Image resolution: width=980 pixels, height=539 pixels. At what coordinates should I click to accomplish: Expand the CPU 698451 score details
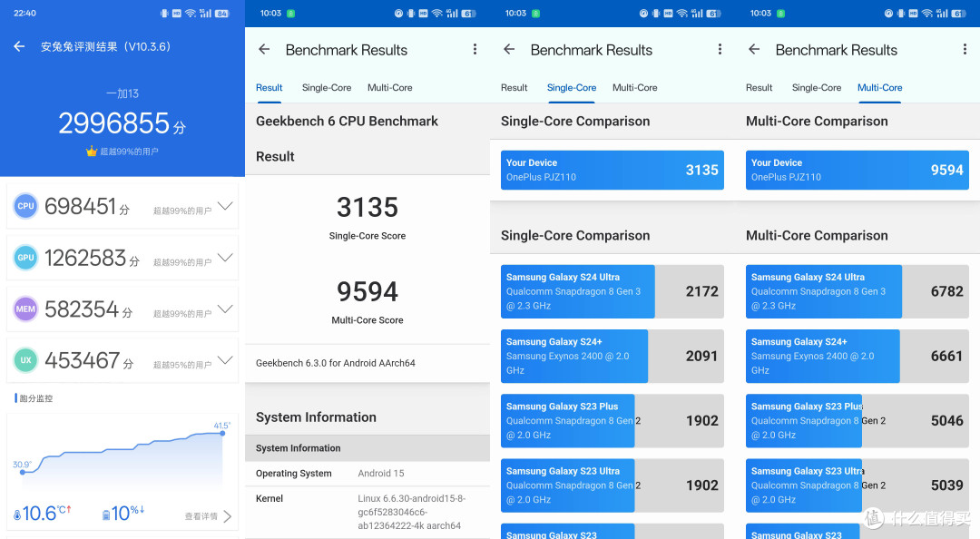[225, 206]
